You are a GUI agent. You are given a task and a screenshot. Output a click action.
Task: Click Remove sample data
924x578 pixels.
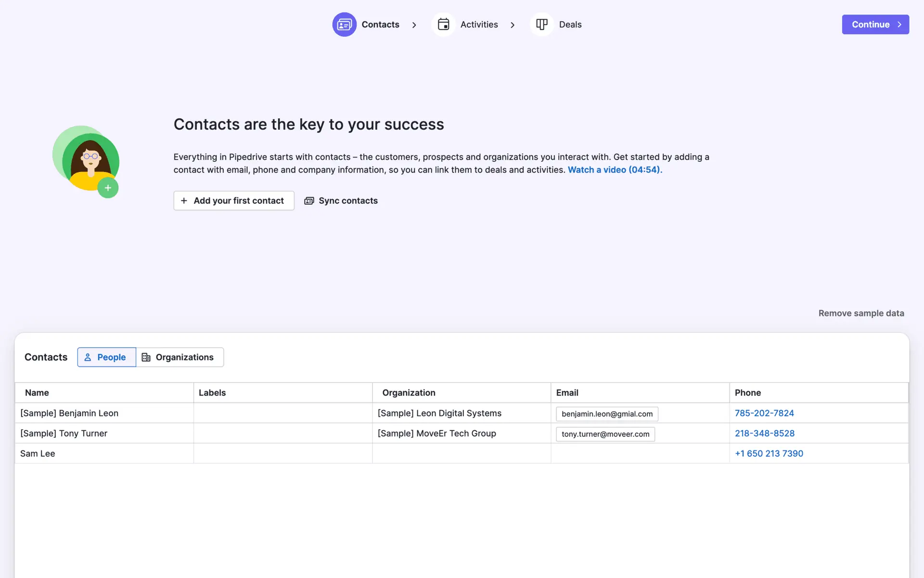pyautogui.click(x=861, y=314)
